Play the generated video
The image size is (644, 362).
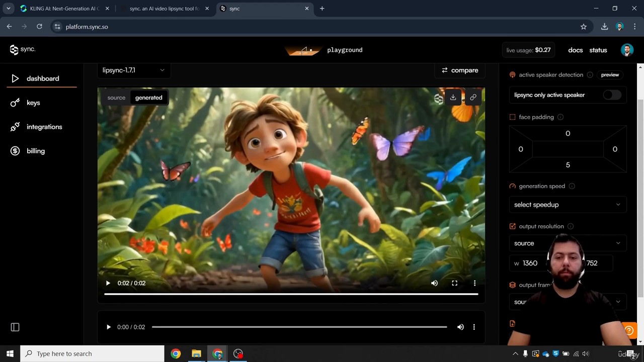(108, 283)
